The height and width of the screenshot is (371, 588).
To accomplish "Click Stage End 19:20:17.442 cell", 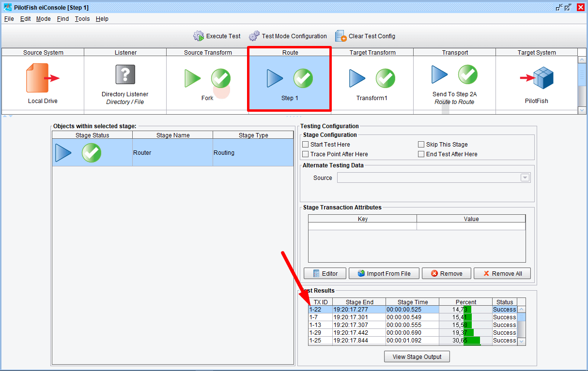I will (359, 333).
